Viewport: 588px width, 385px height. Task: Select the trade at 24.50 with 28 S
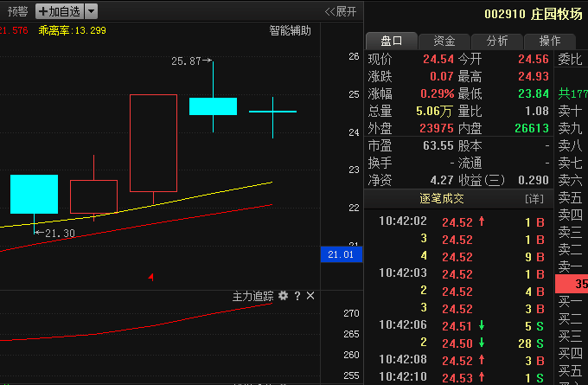click(461, 343)
